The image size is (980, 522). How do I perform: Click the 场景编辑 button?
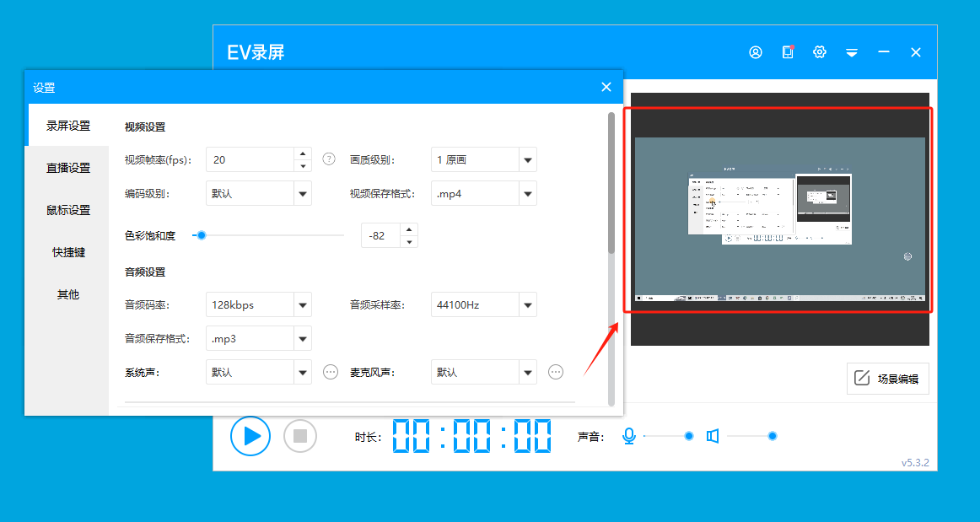pos(887,379)
